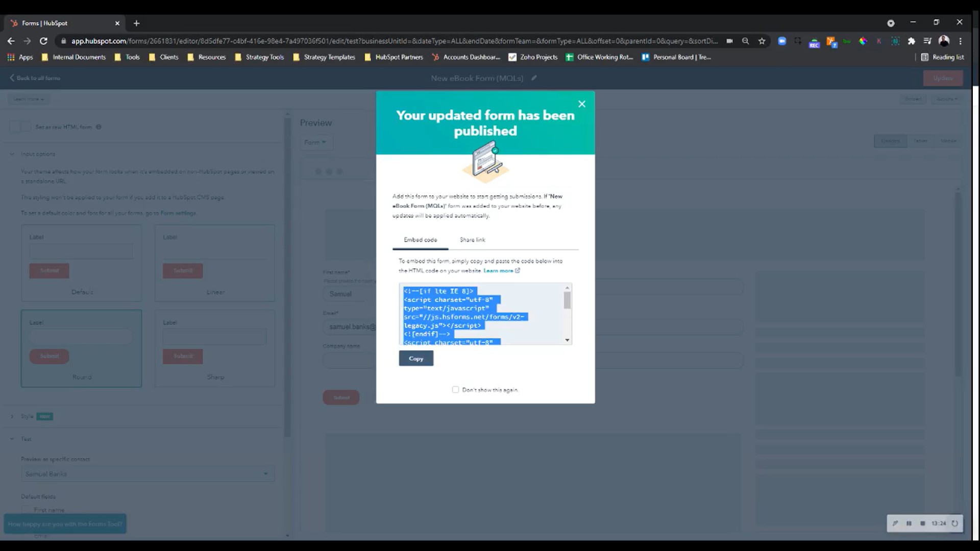980x551 pixels.
Task: Click inside the embed code text area
Action: (x=482, y=314)
